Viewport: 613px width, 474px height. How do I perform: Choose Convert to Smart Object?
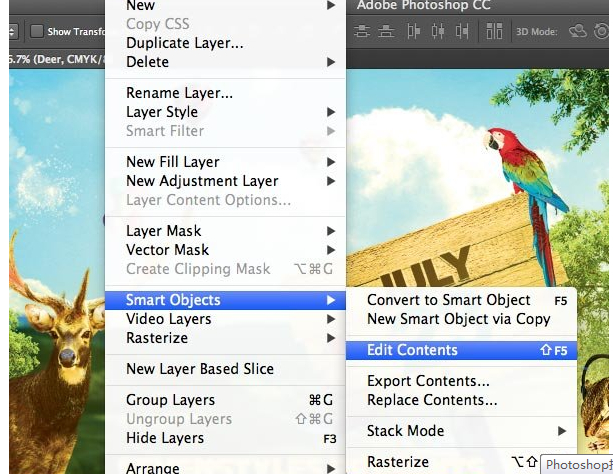pos(461,300)
